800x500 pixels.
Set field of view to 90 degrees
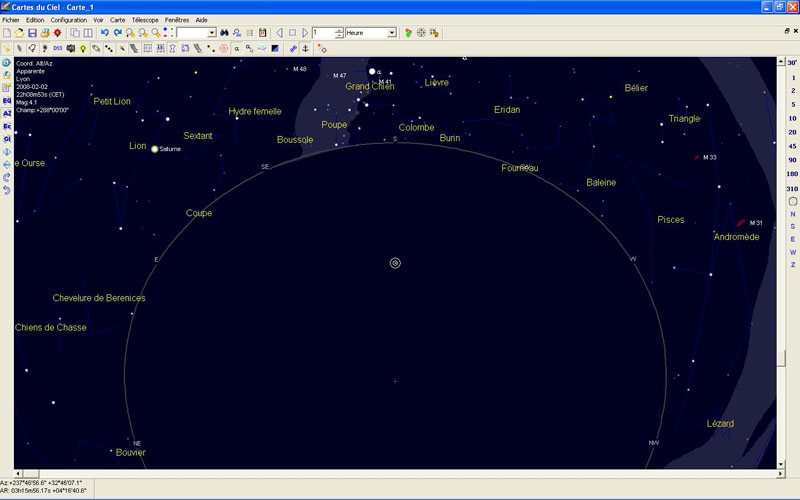pos(792,160)
